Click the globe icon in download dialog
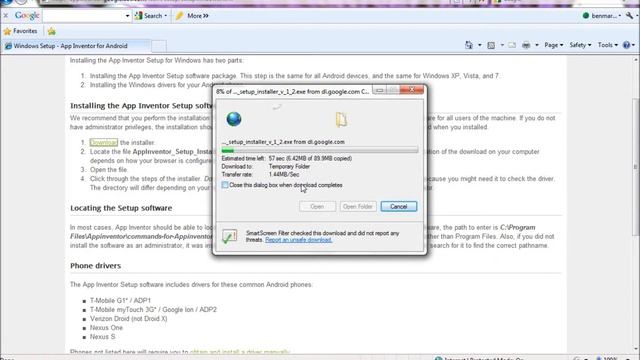 pos(234,119)
